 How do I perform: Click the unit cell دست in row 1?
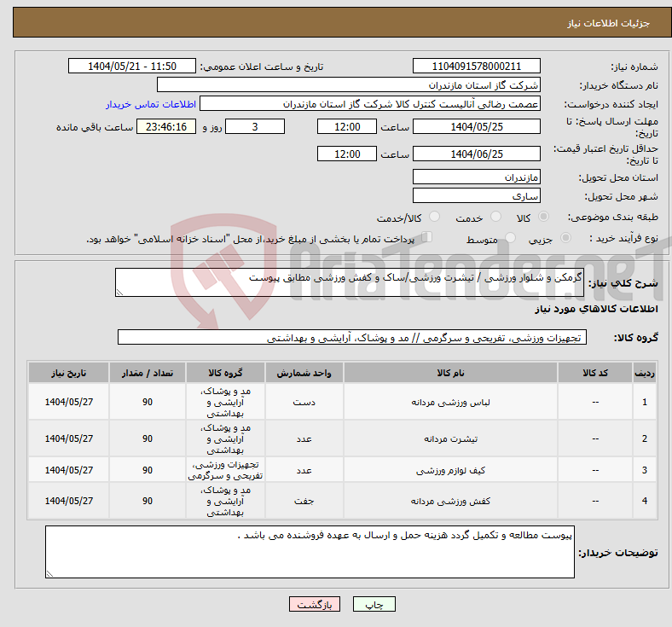[304, 402]
